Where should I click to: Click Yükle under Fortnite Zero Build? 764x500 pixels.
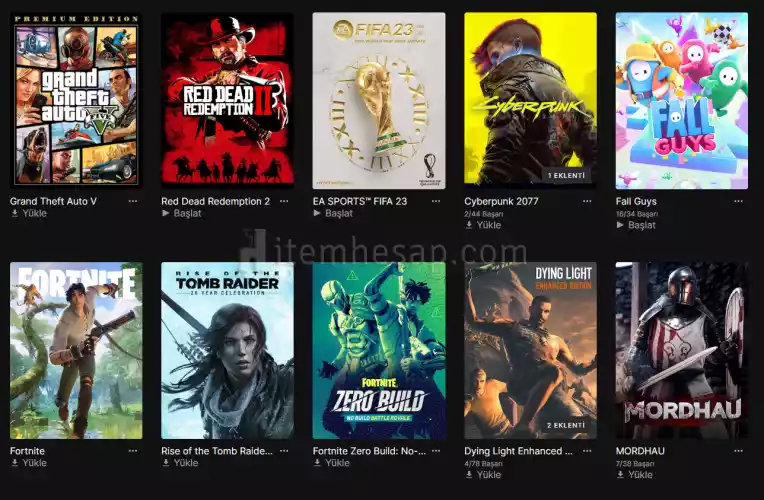337,462
